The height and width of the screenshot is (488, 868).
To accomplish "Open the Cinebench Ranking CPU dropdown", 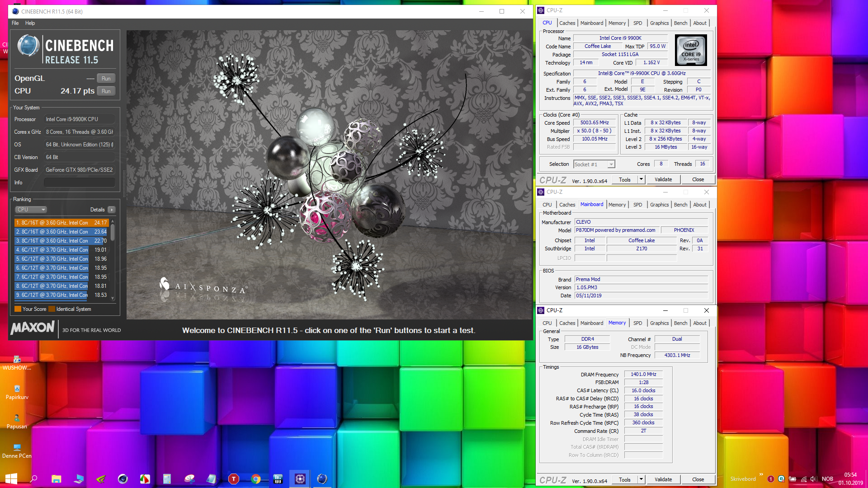I will pos(31,210).
